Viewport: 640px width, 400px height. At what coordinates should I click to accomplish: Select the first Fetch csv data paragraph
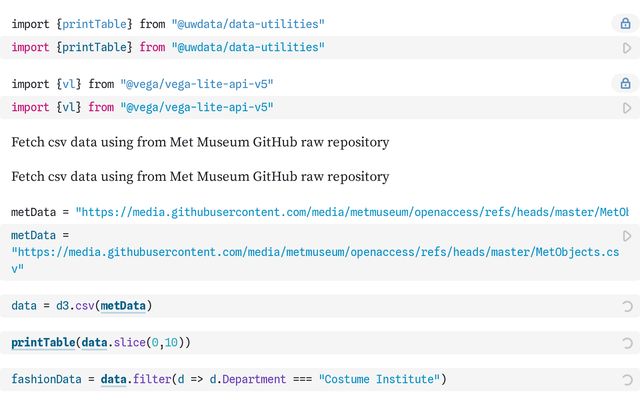coord(200,142)
